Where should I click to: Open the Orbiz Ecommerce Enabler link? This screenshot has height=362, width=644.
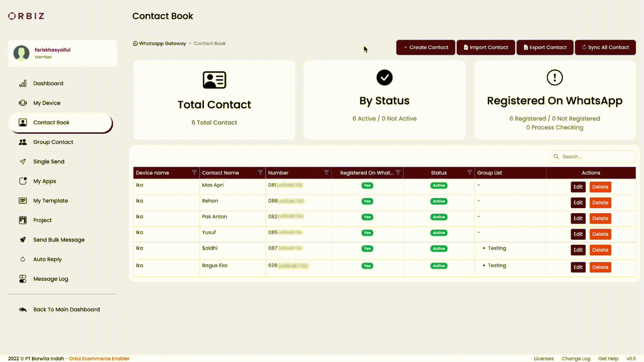click(99, 358)
